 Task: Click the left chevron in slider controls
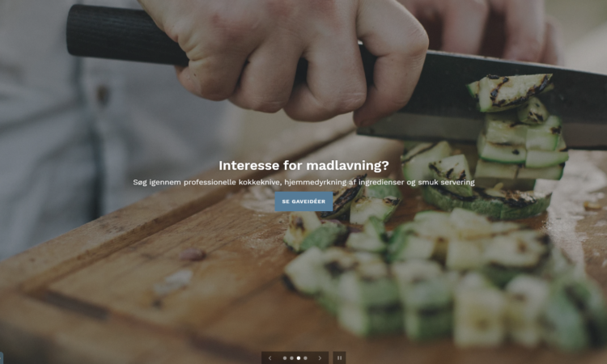pos(270,358)
